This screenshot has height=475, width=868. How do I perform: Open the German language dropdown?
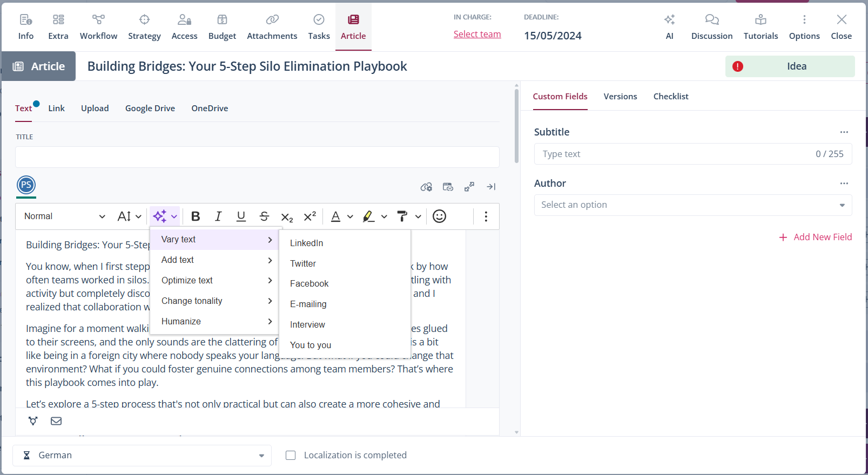pos(142,455)
